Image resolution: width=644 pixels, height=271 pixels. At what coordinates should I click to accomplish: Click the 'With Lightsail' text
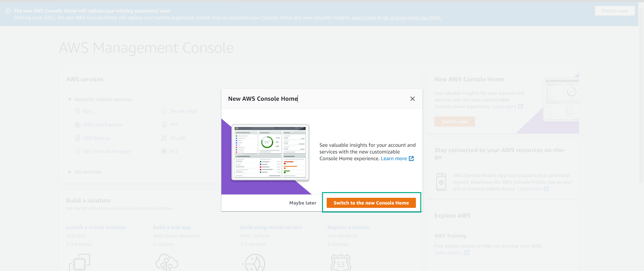pyautogui.click(x=255, y=236)
